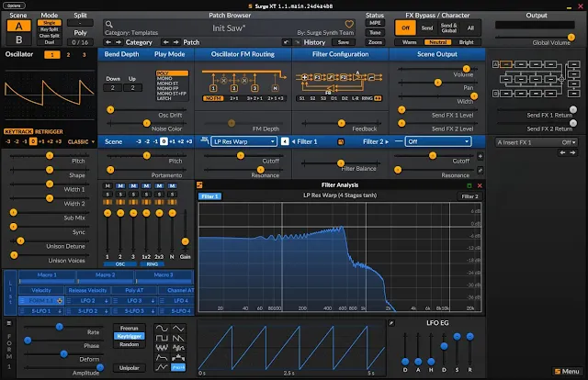Image resolution: width=588 pixels, height=380 pixels.
Task: Open the LP Res Warp filter type dropdown
Action: pos(243,141)
